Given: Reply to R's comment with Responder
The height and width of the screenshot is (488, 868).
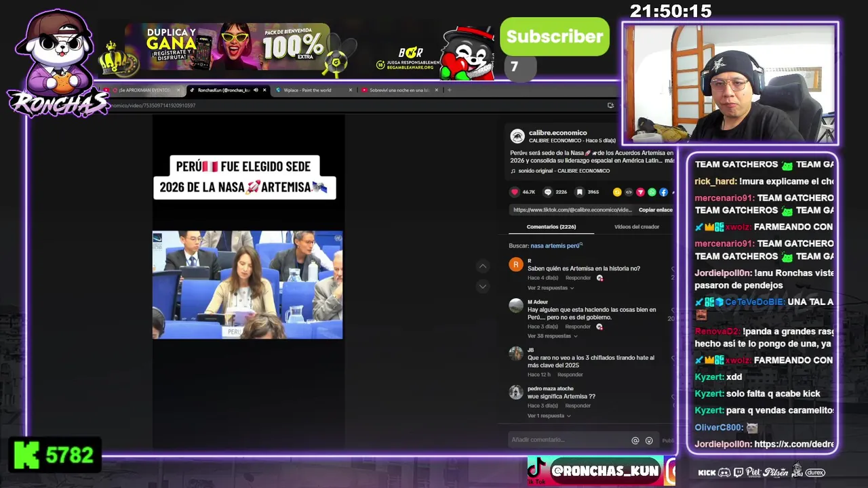Looking at the screenshot, I should (578, 278).
